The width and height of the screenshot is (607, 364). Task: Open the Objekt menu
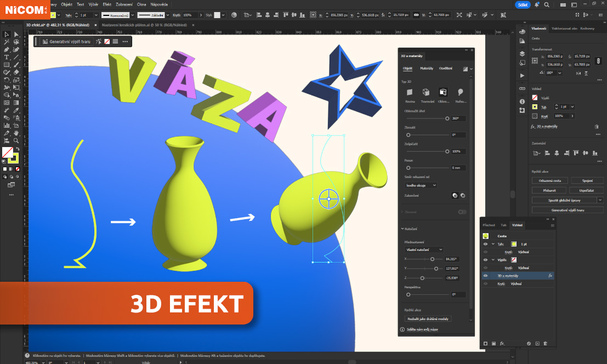(66, 4)
